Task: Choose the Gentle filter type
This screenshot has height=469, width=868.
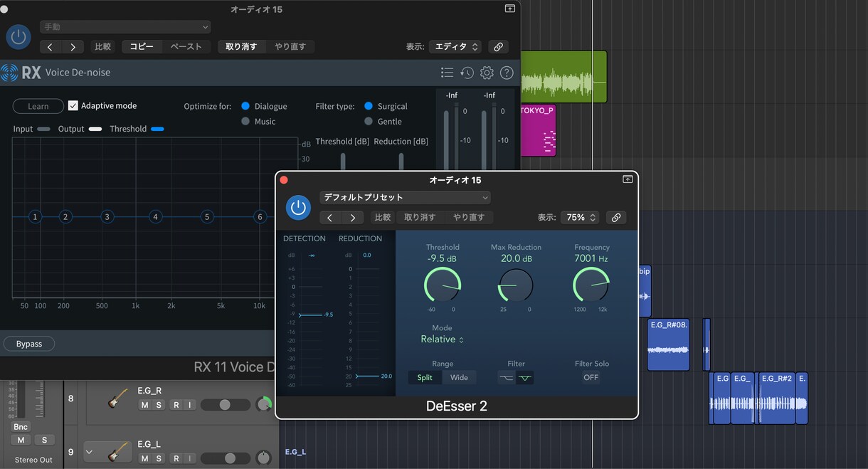Action: click(369, 121)
